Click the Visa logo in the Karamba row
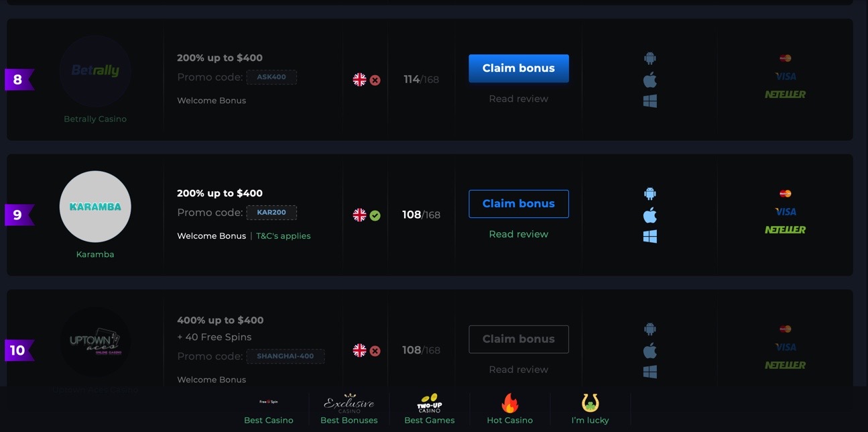Viewport: 868px width, 432px height. [x=786, y=212]
